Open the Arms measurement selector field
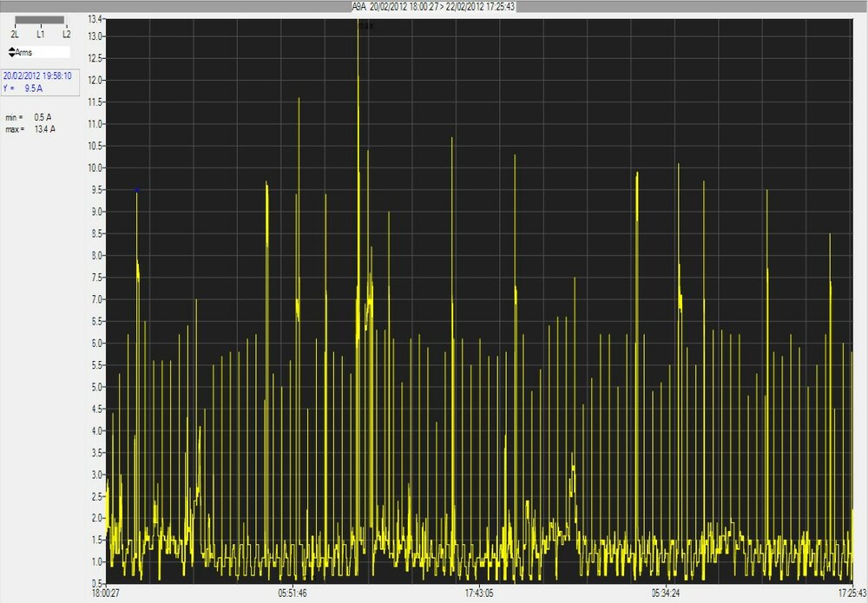 [x=42, y=53]
